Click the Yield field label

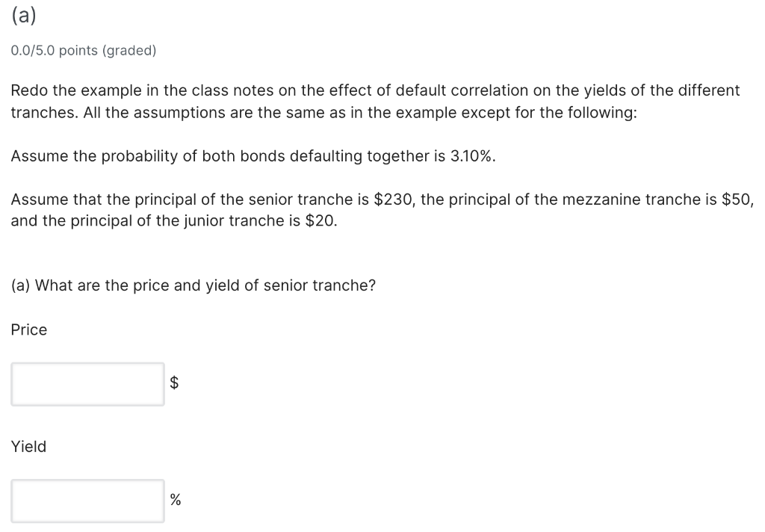pyautogui.click(x=28, y=447)
